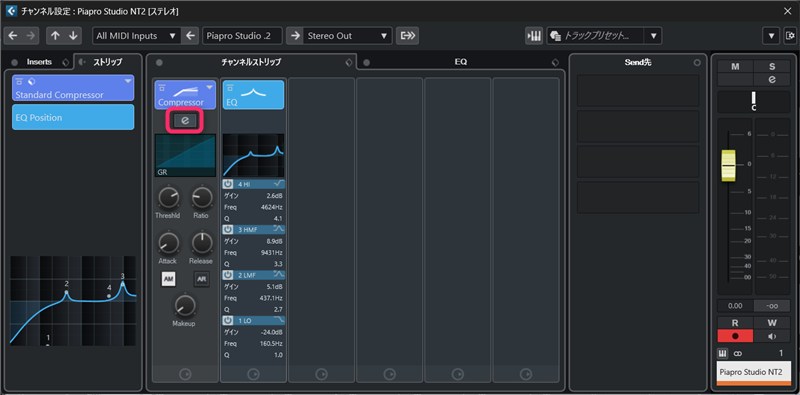Click the Send先 panel header
The height and width of the screenshot is (395, 800).
(638, 62)
